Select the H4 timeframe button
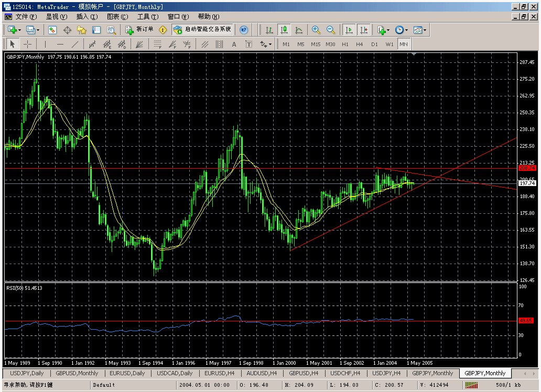This screenshot has width=541, height=392. pyautogui.click(x=360, y=45)
